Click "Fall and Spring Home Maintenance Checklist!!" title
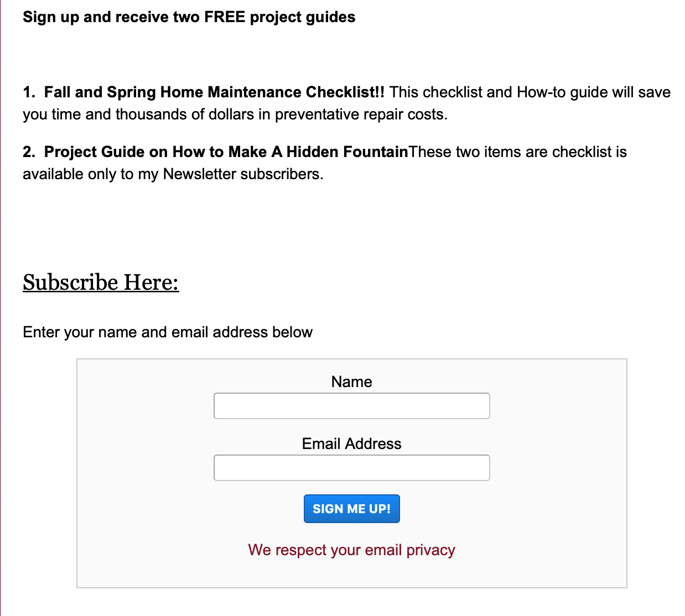 click(x=214, y=92)
